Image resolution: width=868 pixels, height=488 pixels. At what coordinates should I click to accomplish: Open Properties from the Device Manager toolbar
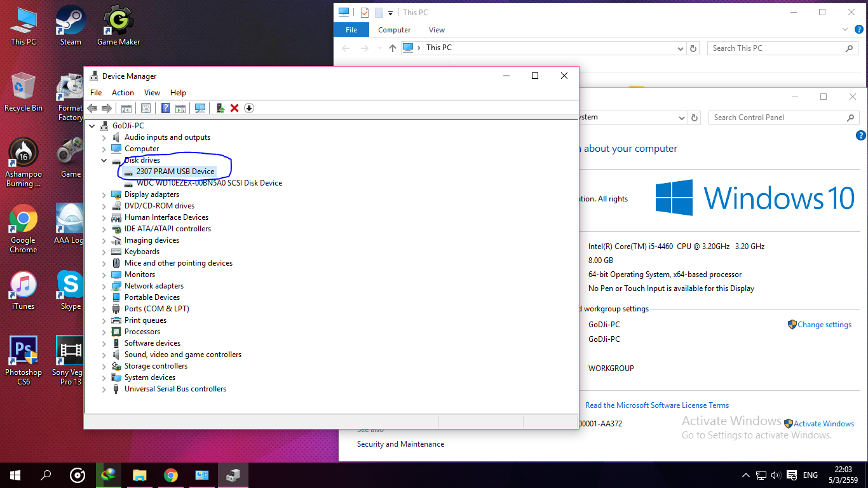click(146, 108)
